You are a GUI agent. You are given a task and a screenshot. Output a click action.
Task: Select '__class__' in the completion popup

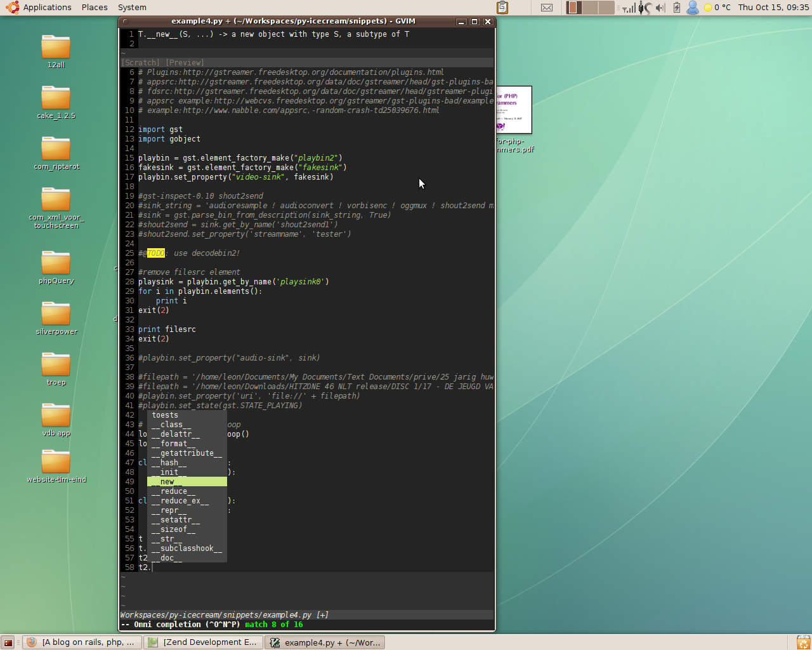[187, 425]
